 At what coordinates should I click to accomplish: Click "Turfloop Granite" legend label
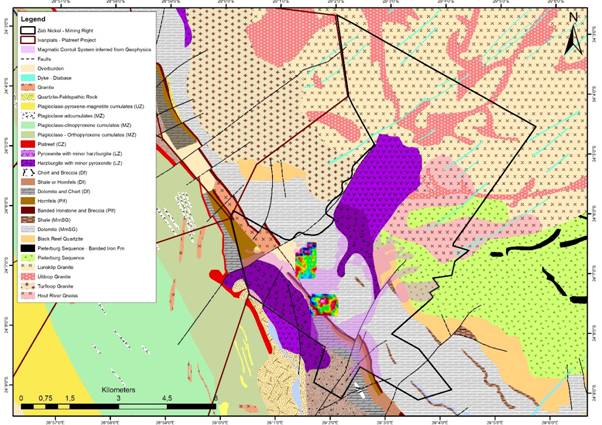pyautogui.click(x=55, y=286)
